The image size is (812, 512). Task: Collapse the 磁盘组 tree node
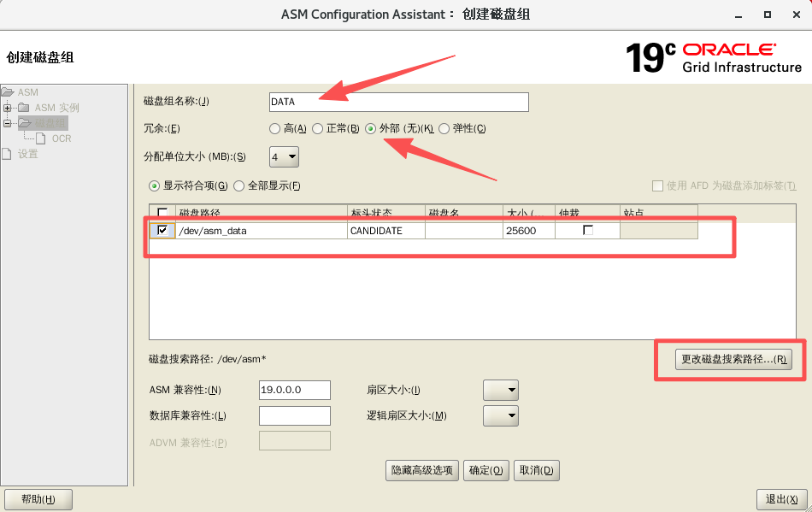click(7, 123)
